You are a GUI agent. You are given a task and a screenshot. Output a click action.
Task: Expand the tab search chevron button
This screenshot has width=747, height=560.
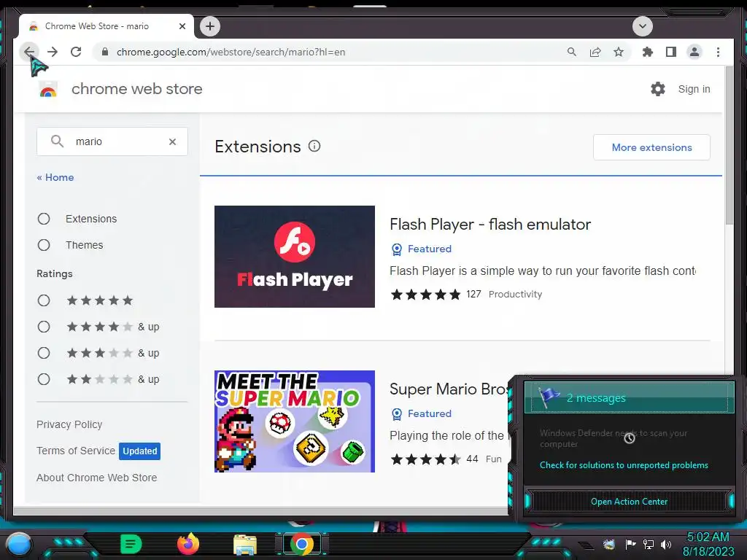[x=642, y=26]
